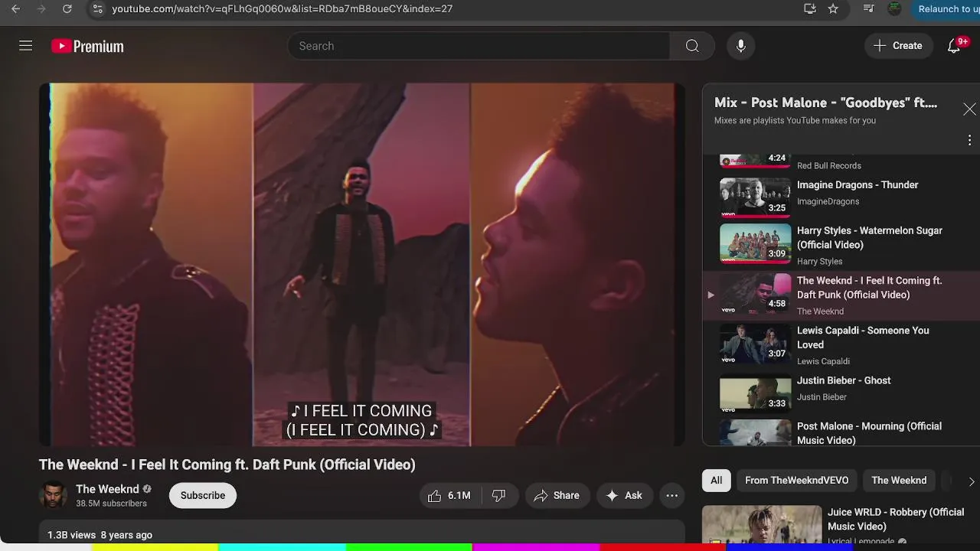Click the browser URL address bar
980x551 pixels.
click(452, 9)
